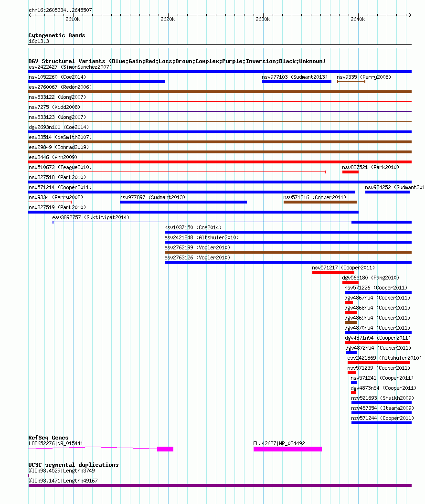Click the esv2422427 (SimonSanchez2007) variant label
Viewport: 425px width, 504px height.
coord(70,67)
